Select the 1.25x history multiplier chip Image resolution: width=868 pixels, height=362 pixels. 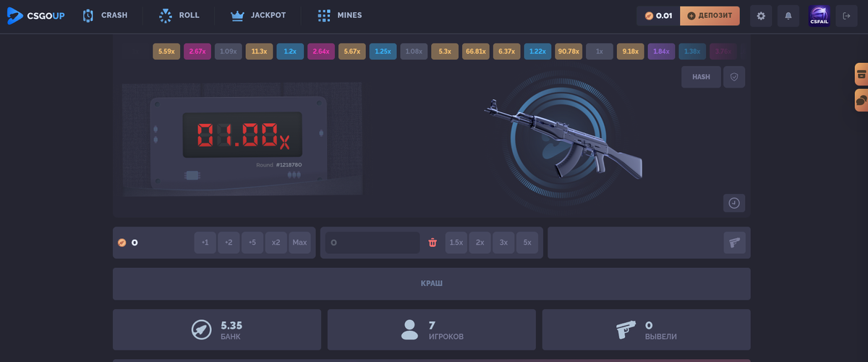tap(383, 51)
